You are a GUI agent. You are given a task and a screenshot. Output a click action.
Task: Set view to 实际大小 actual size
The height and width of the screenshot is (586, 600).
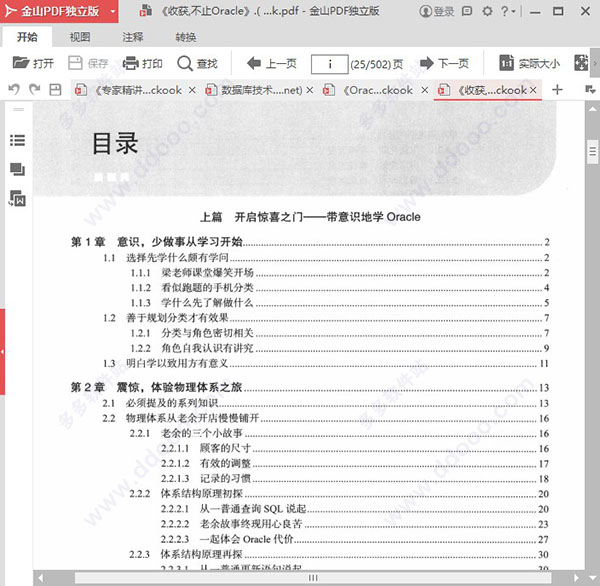pyautogui.click(x=529, y=63)
